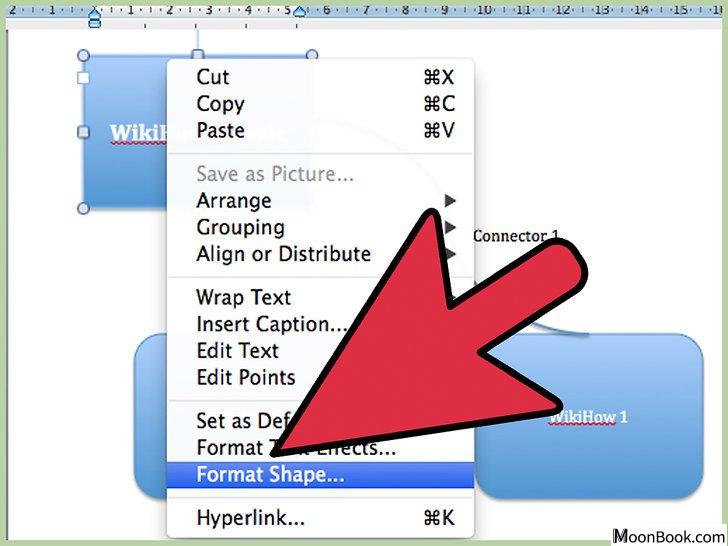Screen dimensions: 728x546
Task: Click the top-right round resize handle
Action: point(312,55)
